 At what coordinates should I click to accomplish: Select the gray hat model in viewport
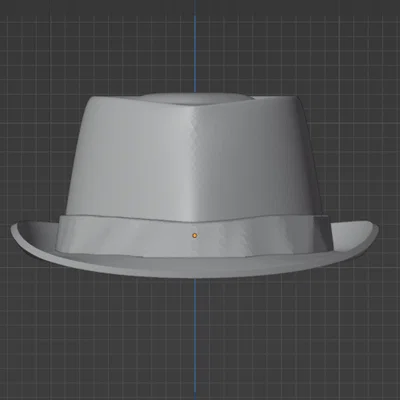pos(195,186)
